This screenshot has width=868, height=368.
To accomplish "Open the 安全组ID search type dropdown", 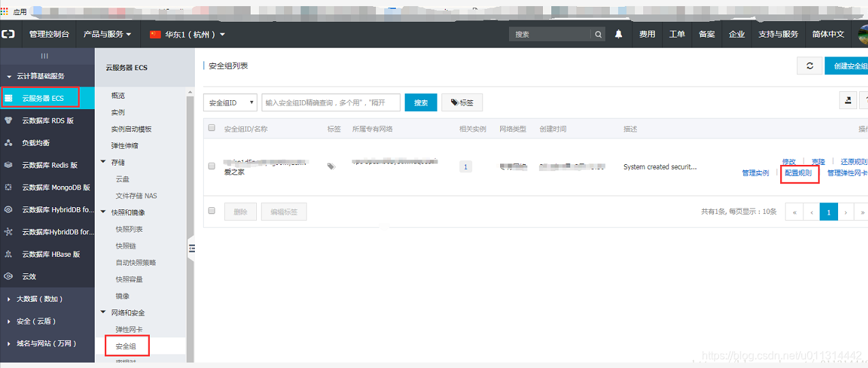I will (x=230, y=102).
